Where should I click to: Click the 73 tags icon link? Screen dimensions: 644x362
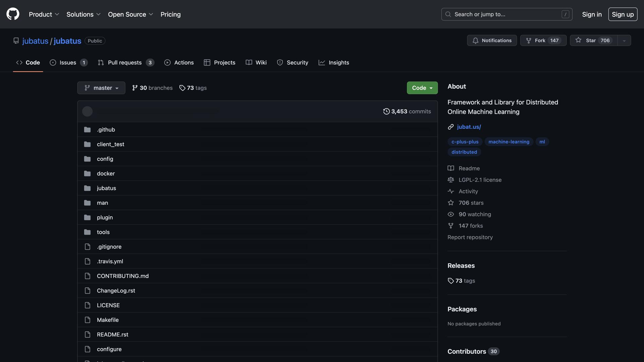(182, 88)
